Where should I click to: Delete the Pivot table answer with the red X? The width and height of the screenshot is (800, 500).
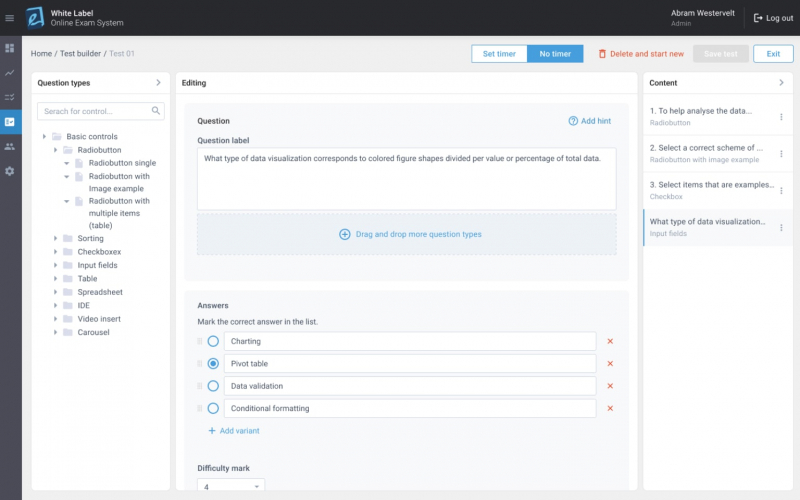pyautogui.click(x=610, y=364)
